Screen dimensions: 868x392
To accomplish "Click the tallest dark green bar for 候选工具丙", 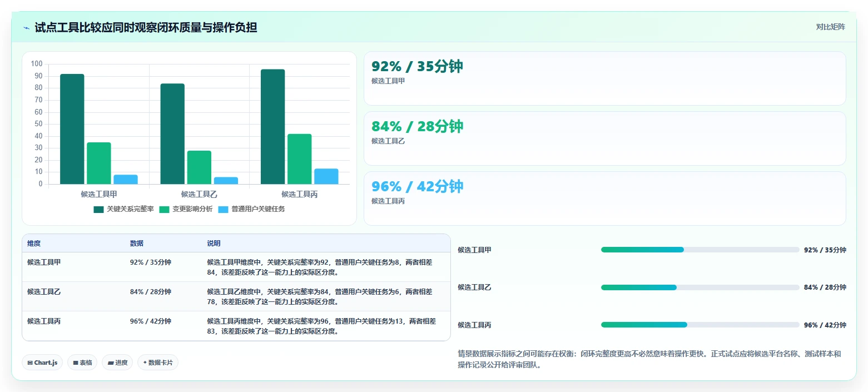I will tap(272, 127).
